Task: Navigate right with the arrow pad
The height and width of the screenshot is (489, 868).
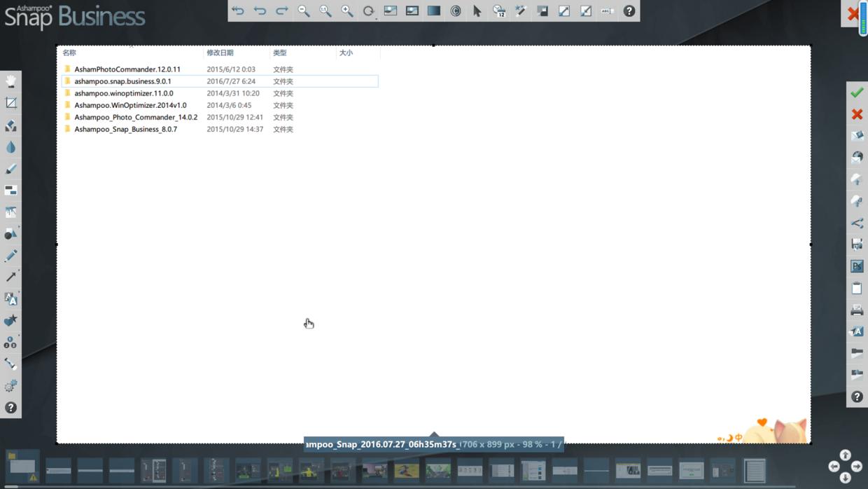Action: (857, 466)
